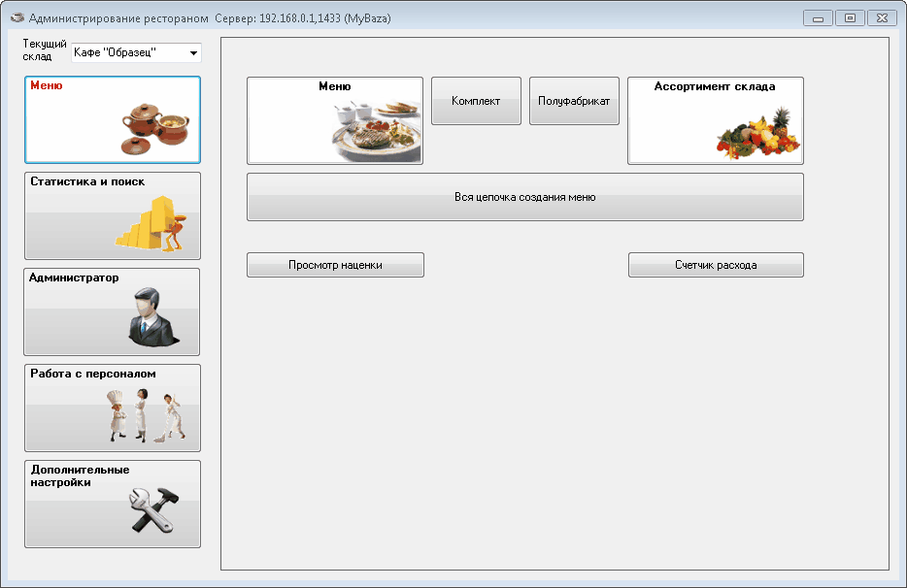This screenshot has width=907, height=588.
Task: Open the Администратор section with businessman icon
Action: click(112, 311)
